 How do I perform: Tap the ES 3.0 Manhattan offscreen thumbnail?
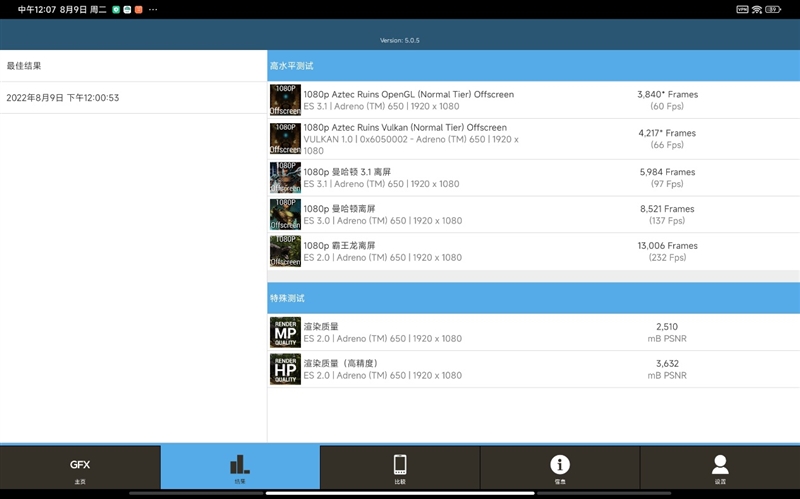coord(285,214)
